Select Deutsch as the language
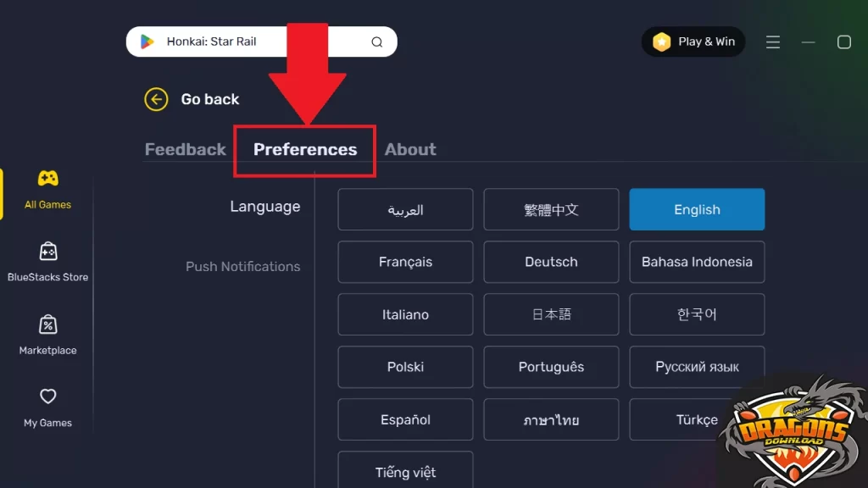 pos(551,262)
